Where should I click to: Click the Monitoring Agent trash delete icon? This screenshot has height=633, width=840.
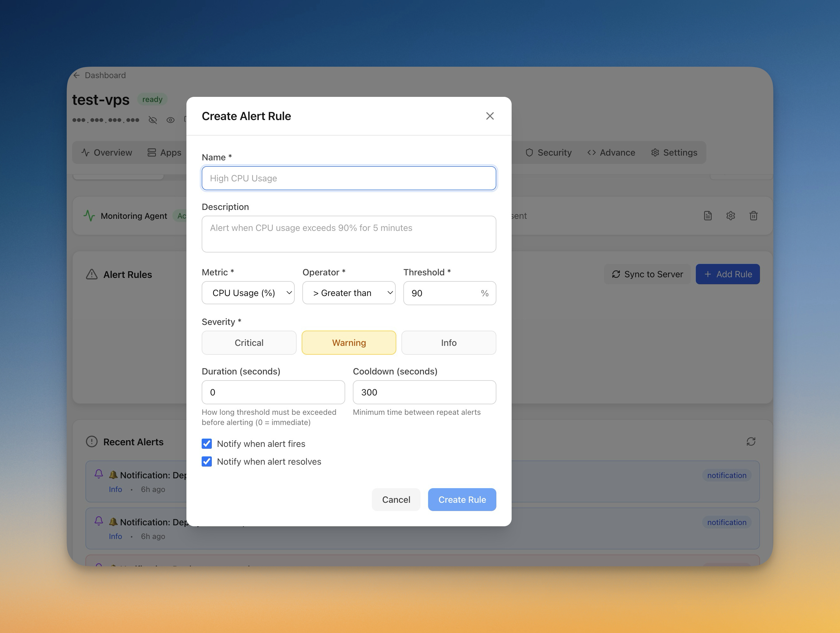click(x=753, y=216)
